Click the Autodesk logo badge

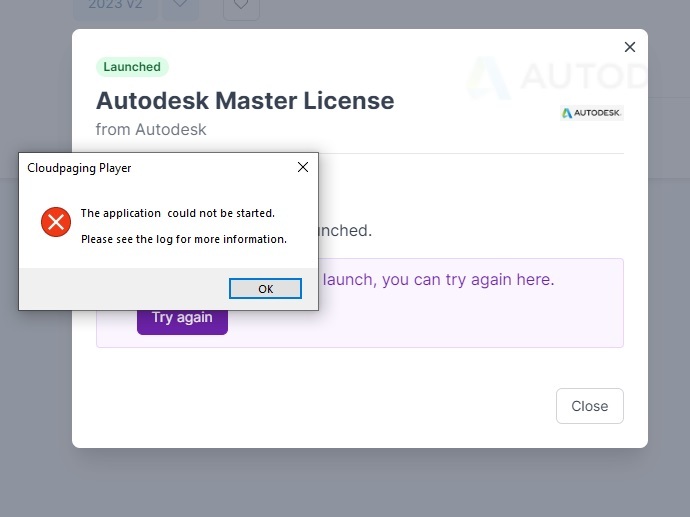point(591,113)
